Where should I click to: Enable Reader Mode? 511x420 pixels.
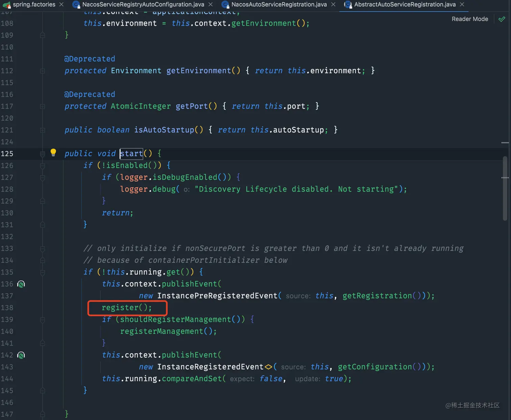click(470, 19)
